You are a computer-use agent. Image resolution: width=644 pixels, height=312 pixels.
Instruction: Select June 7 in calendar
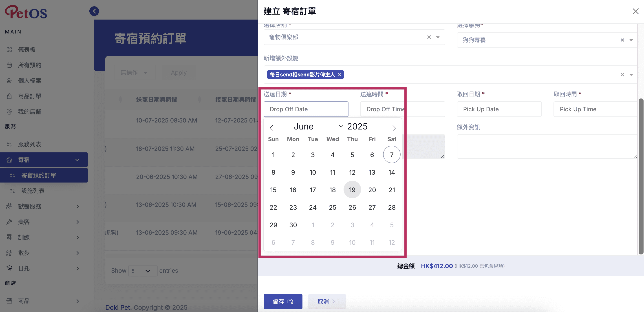[x=392, y=155]
